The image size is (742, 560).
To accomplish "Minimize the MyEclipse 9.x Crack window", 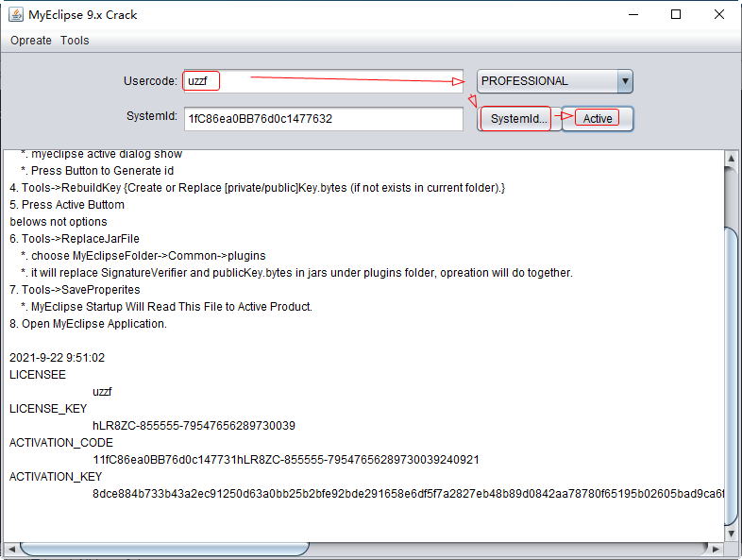I will (x=632, y=15).
